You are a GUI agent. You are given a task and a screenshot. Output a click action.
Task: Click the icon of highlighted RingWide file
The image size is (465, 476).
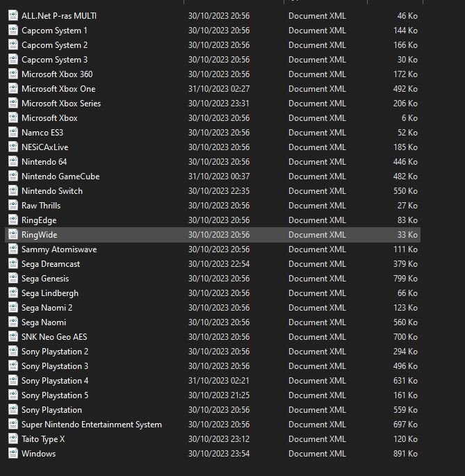(x=13, y=234)
